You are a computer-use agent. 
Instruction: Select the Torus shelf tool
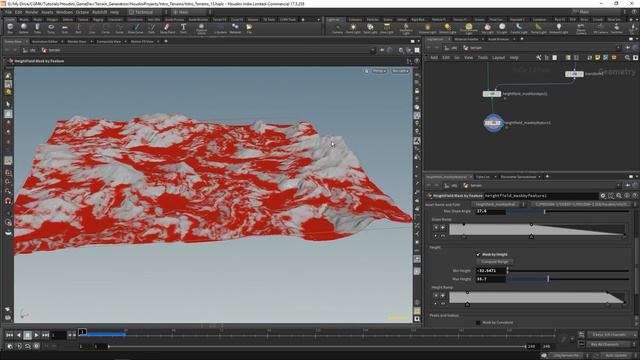point(51,28)
